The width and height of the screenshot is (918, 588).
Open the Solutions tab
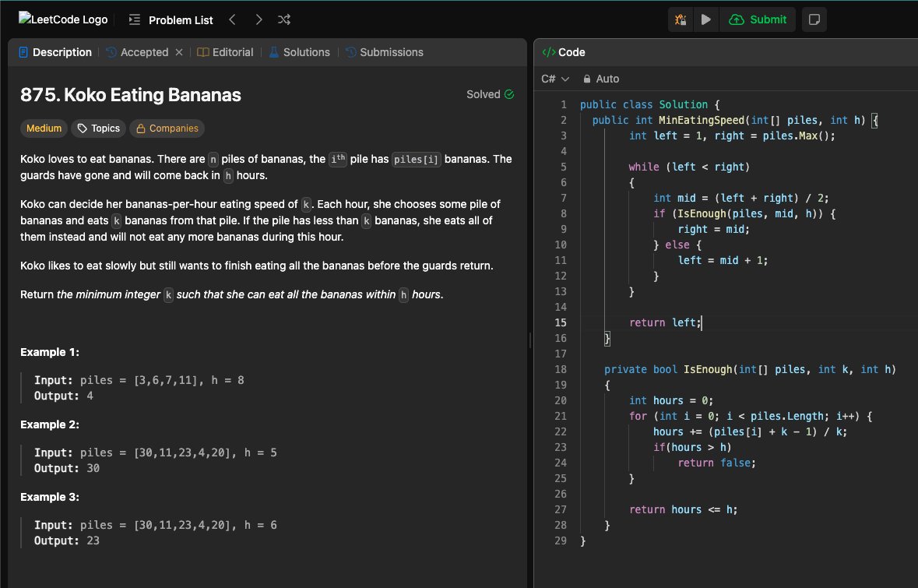(300, 52)
